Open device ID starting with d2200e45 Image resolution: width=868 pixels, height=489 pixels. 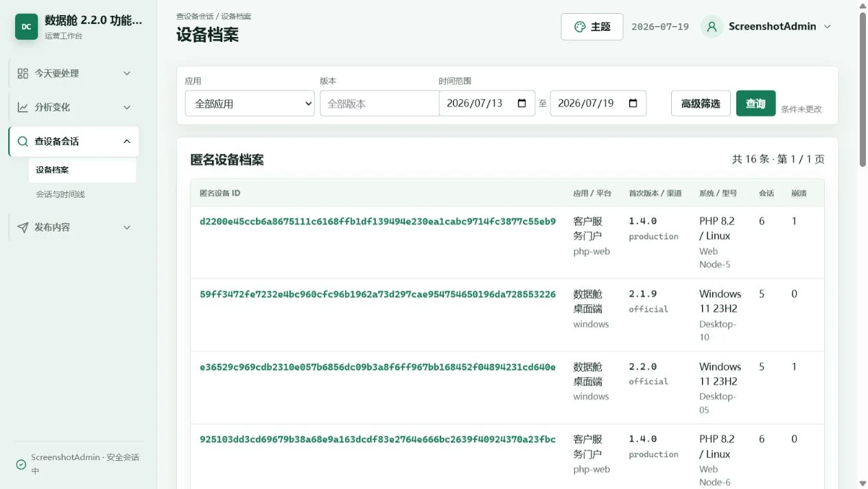click(377, 221)
